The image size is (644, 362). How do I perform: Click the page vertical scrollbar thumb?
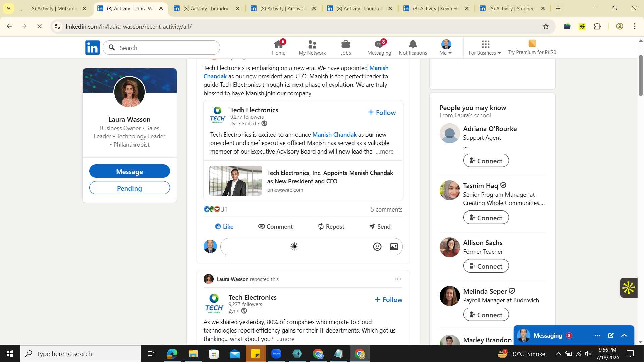click(641, 75)
